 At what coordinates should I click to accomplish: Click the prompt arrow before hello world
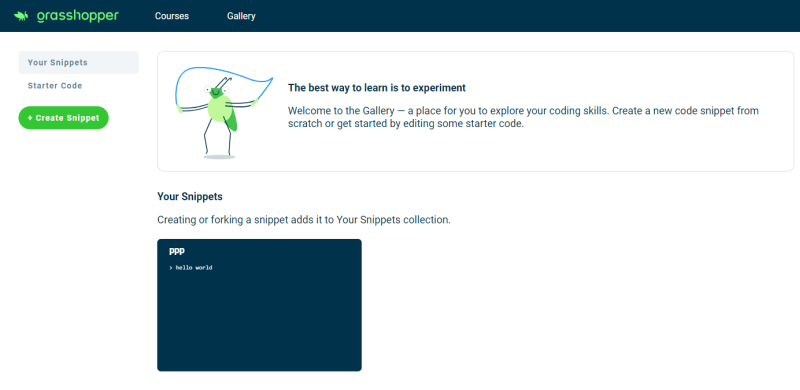170,267
